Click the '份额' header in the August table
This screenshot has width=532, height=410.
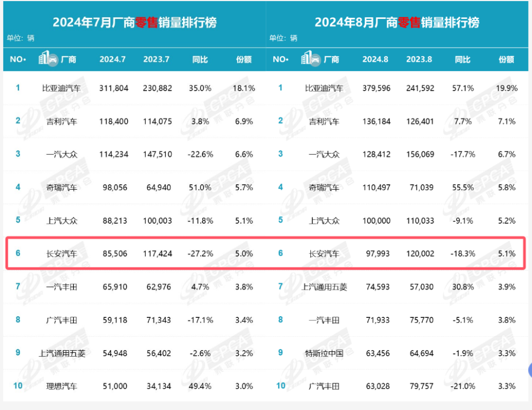click(507, 59)
